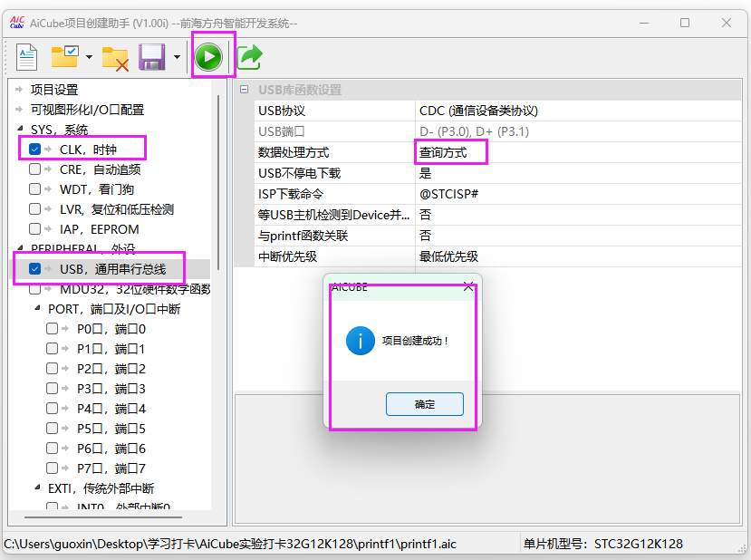Open project folder icon in toolbar
Screen dimensions: 751x560
click(64, 57)
